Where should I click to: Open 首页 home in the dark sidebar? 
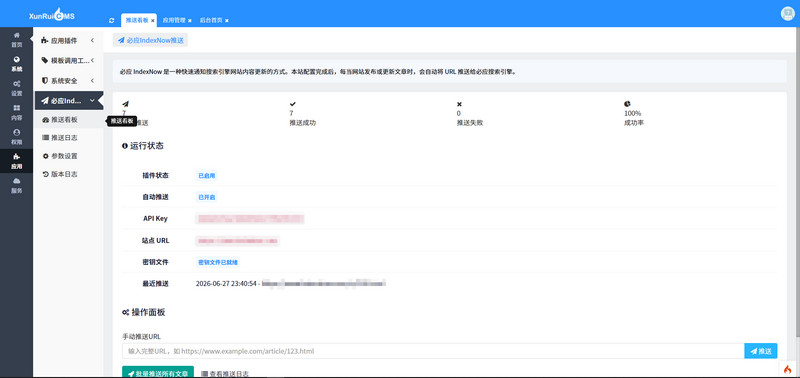[16, 39]
